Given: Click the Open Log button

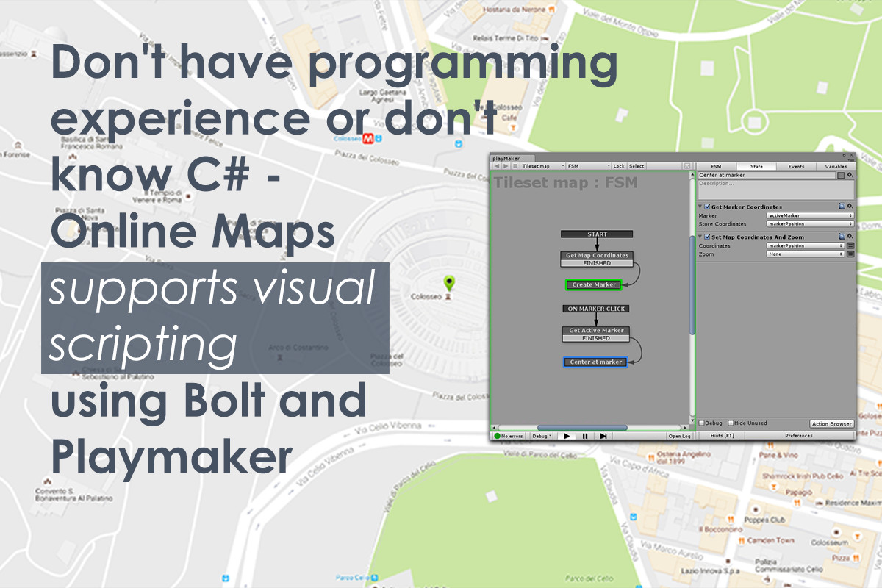Looking at the screenshot, I should coord(679,436).
